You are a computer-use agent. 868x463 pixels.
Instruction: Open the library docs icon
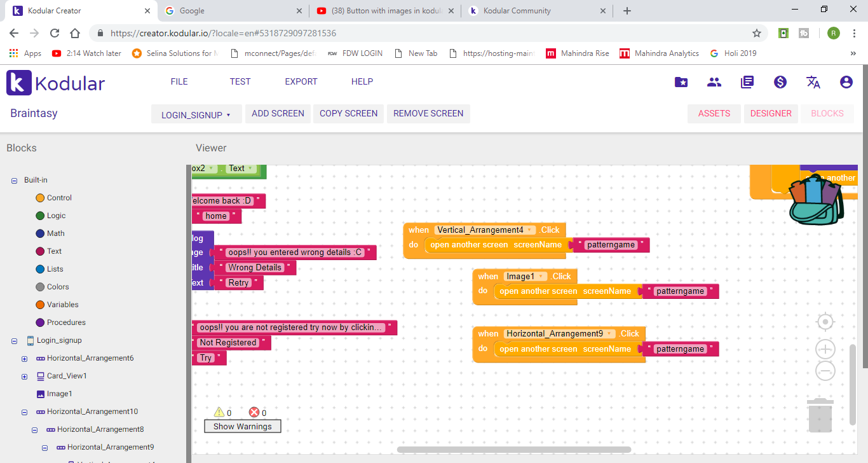click(747, 82)
